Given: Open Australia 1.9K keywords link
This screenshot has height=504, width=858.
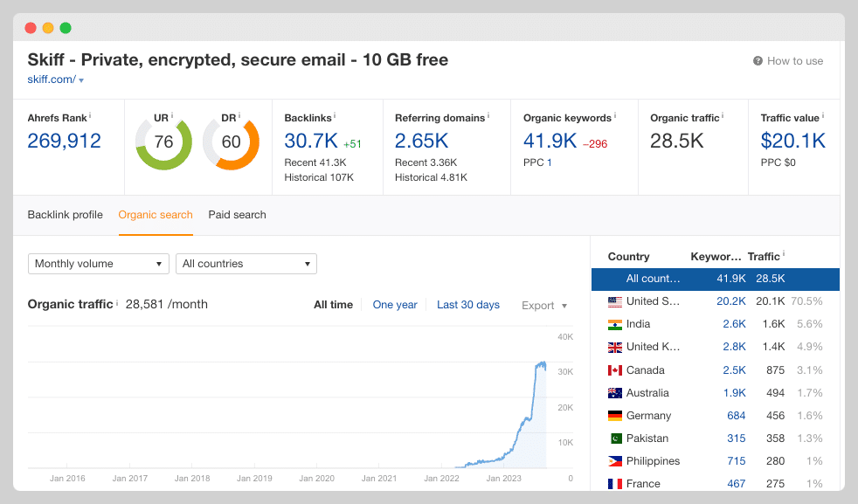Looking at the screenshot, I should point(734,393).
